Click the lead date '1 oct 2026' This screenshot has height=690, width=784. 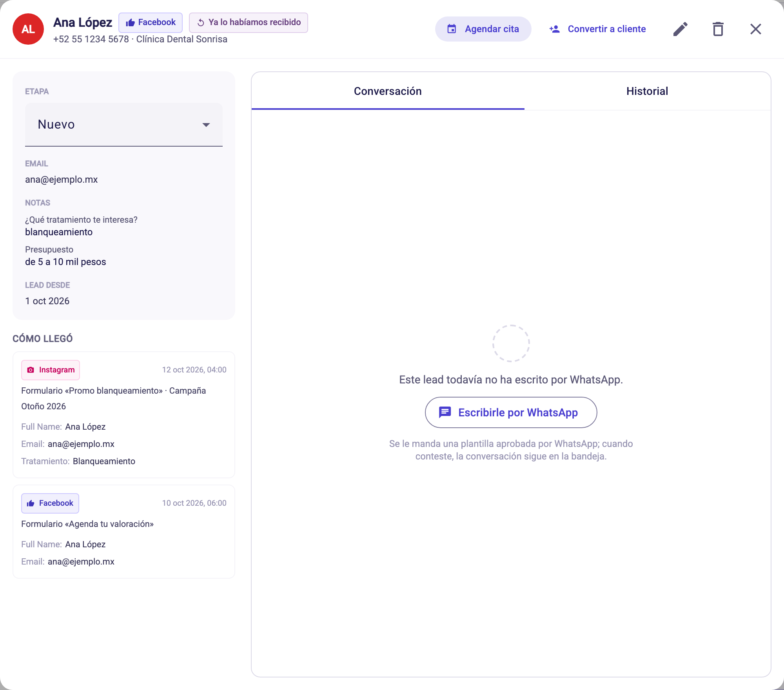pyautogui.click(x=47, y=301)
